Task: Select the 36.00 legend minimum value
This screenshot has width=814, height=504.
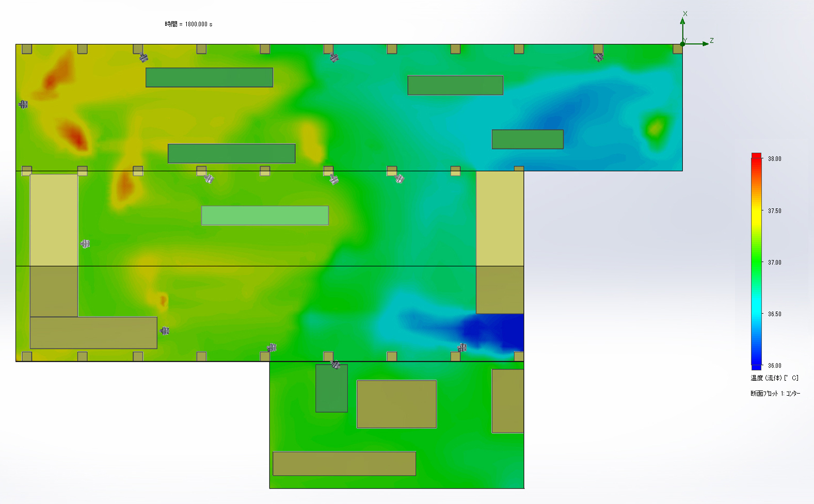Action: click(x=774, y=366)
